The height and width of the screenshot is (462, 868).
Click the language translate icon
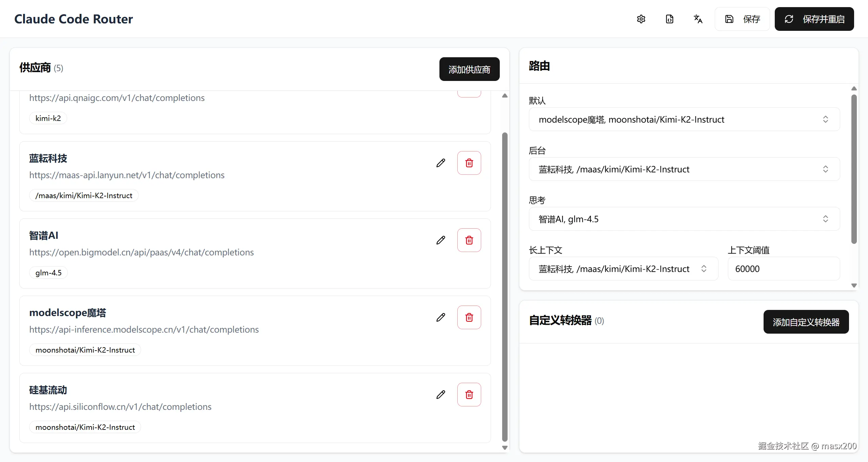(x=698, y=19)
